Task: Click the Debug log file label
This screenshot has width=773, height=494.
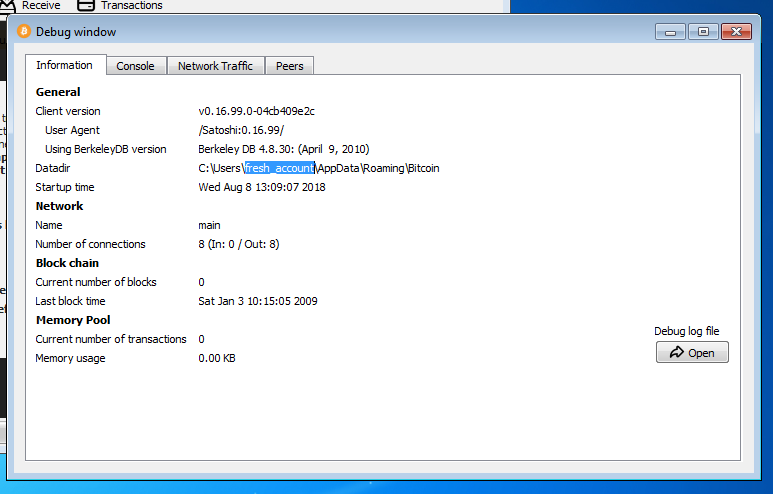Action: (x=687, y=331)
